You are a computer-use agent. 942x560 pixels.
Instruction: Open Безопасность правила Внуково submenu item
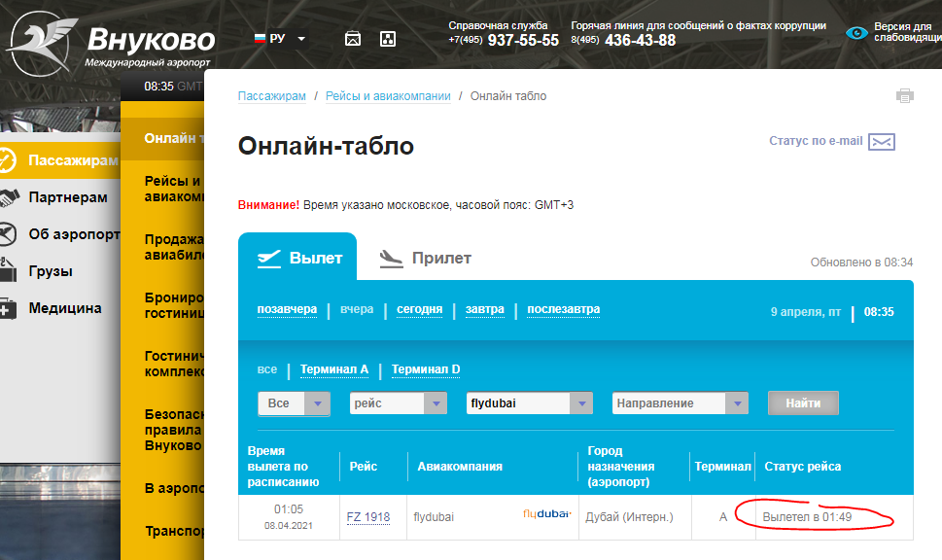(174, 430)
